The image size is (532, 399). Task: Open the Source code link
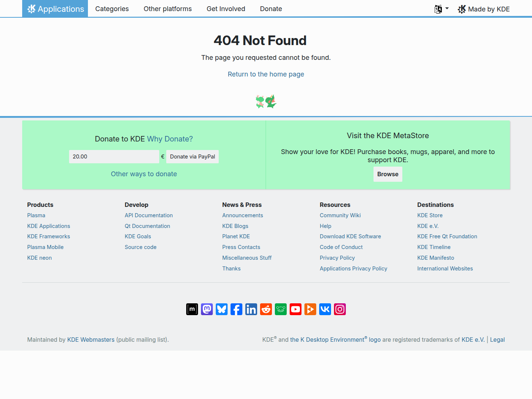click(141, 247)
